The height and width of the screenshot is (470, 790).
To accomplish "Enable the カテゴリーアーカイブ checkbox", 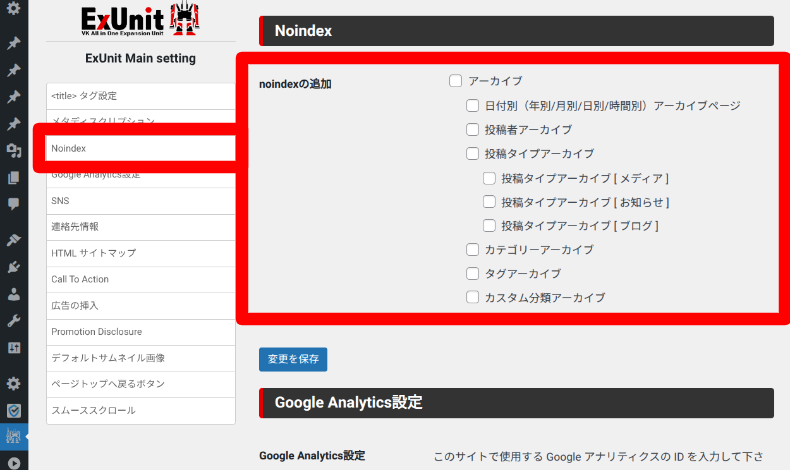I will point(472,249).
